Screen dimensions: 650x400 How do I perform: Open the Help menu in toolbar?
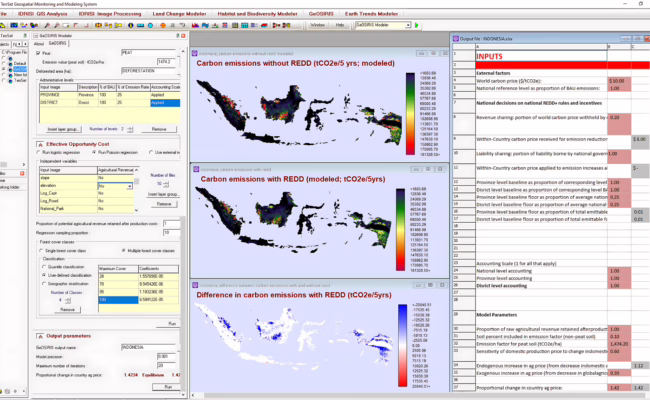pyautogui.click(x=340, y=25)
